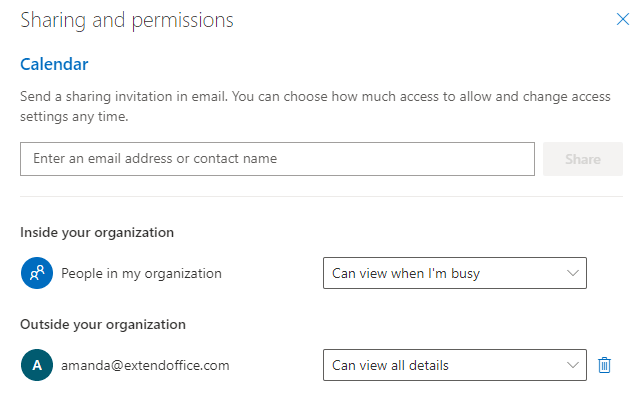Open the "Can view when I'm busy" dropdown
Screen dimensions: 644x403
tap(455, 273)
